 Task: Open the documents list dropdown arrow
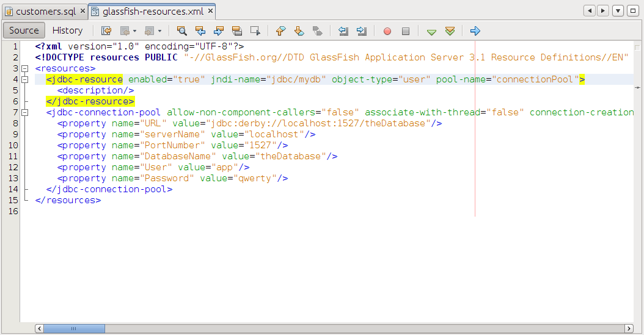(618, 11)
